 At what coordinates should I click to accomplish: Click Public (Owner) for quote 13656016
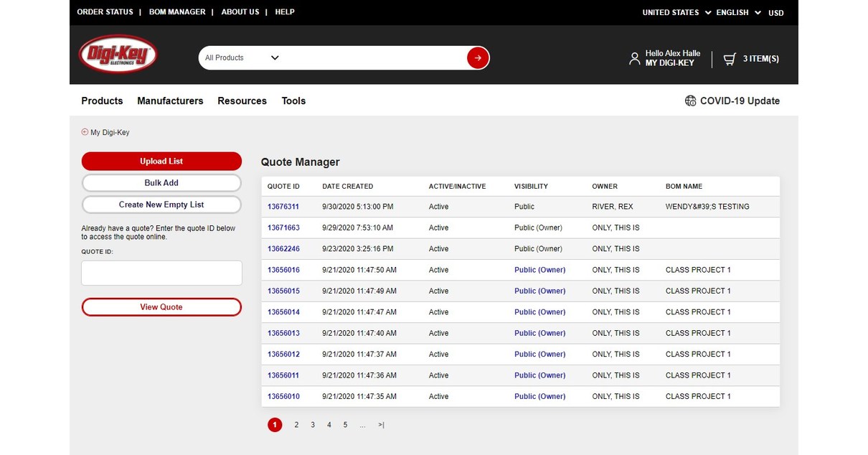(x=540, y=270)
